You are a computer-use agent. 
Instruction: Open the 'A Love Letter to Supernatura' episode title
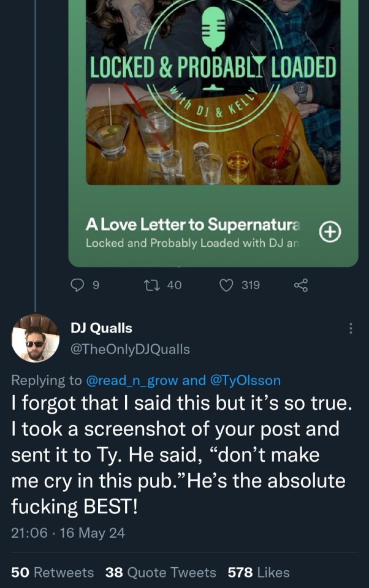pyautogui.click(x=193, y=224)
